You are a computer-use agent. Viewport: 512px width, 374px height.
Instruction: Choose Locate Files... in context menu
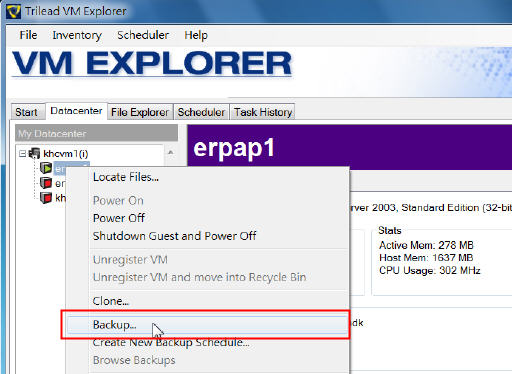[x=126, y=177]
